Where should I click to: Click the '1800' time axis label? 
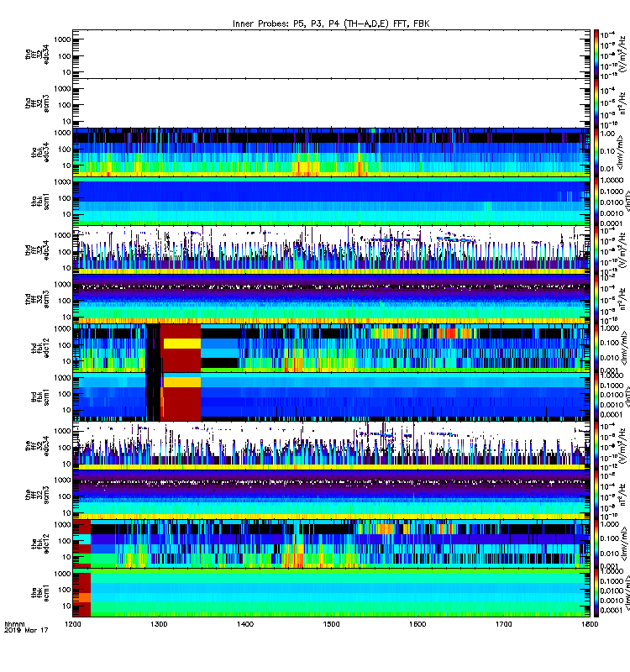coord(590,624)
